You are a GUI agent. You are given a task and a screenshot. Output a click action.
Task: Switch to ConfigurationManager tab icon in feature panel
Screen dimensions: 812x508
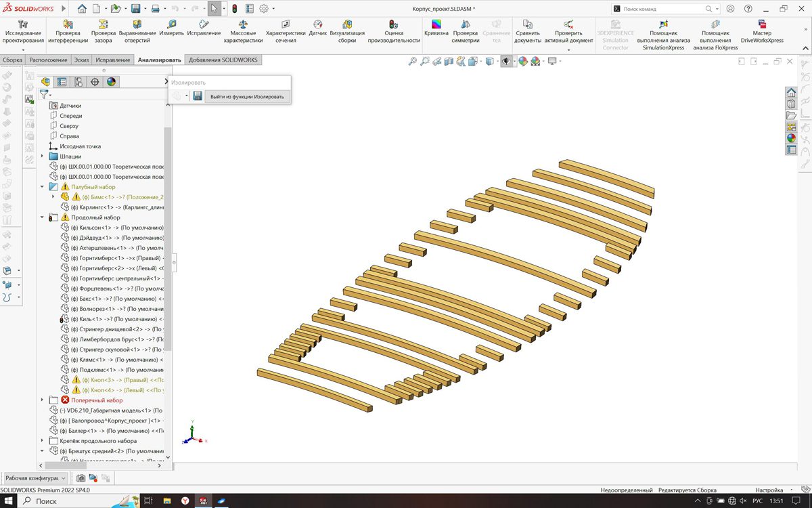[x=78, y=82]
